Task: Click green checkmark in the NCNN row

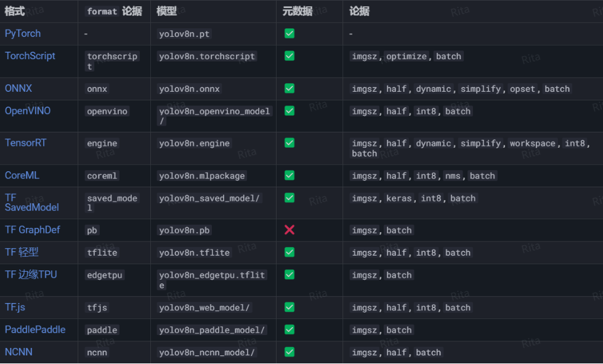Action: click(x=289, y=352)
